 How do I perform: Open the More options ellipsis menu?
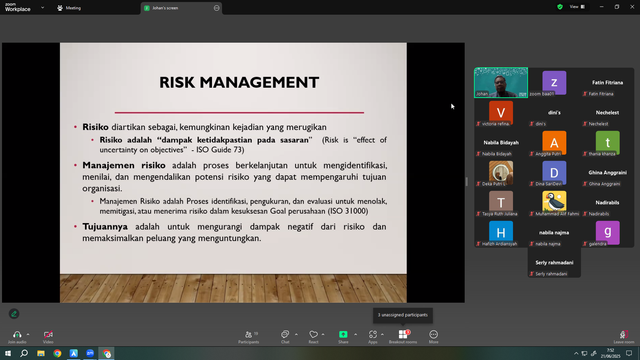tap(433, 334)
